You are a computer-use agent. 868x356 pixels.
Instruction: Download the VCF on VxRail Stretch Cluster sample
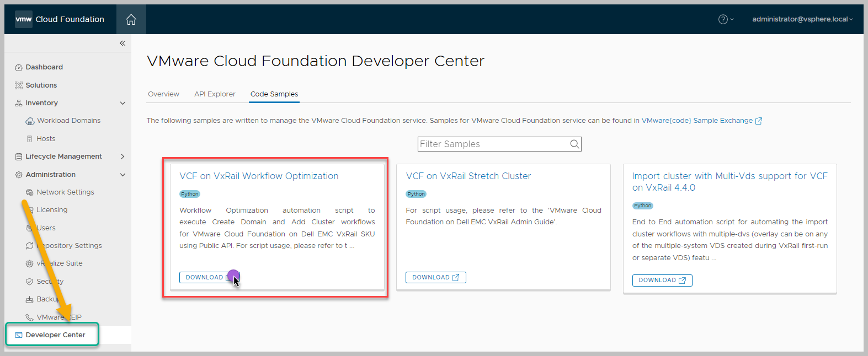(x=435, y=278)
